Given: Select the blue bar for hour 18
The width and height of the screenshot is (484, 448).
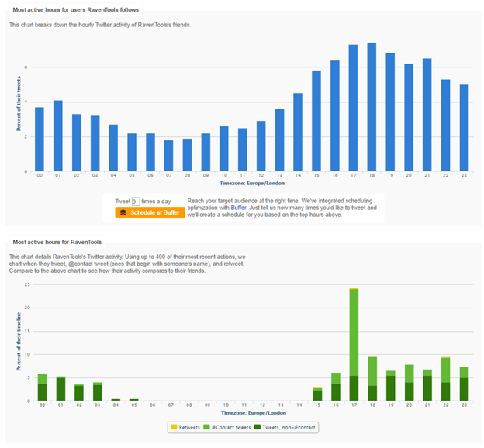Looking at the screenshot, I should tap(372, 107).
